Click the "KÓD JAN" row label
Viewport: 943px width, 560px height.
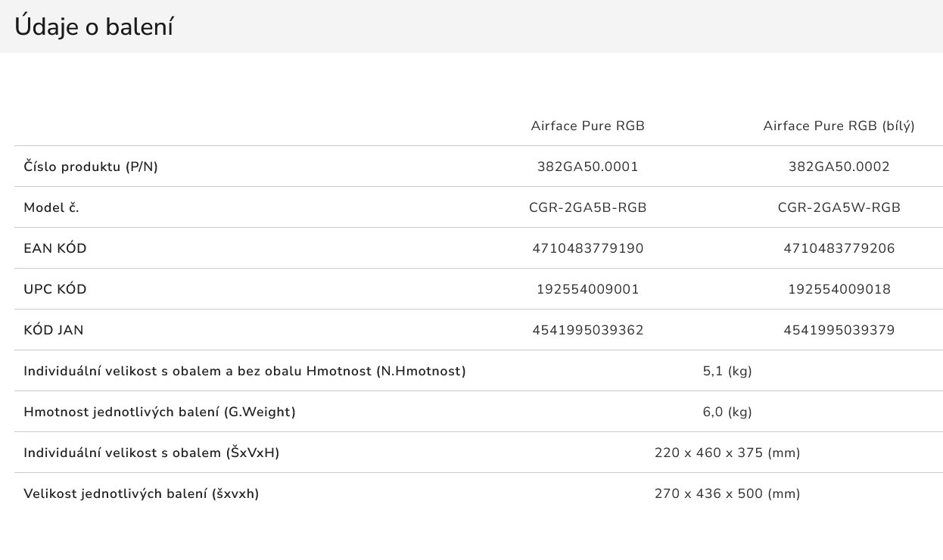pyautogui.click(x=54, y=330)
